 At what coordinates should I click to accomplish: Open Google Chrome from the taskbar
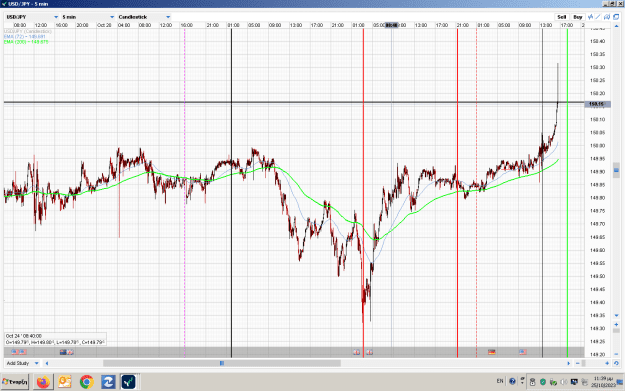pos(86,382)
